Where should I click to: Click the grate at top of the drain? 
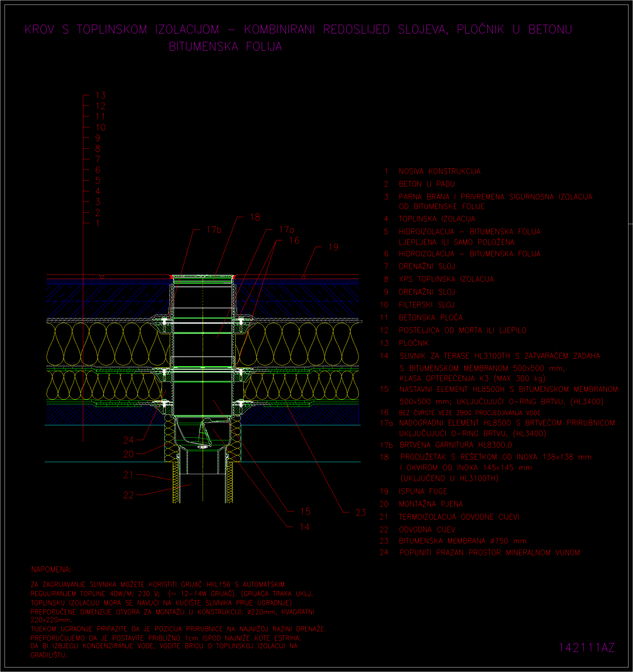[203, 277]
